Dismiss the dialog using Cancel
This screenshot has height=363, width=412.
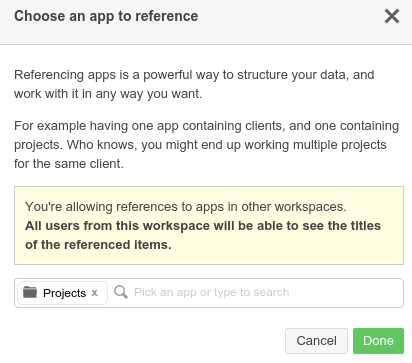tap(316, 341)
